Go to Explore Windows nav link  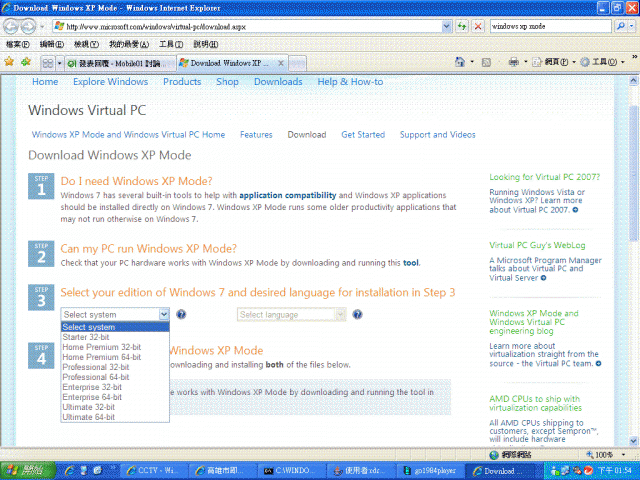111,82
